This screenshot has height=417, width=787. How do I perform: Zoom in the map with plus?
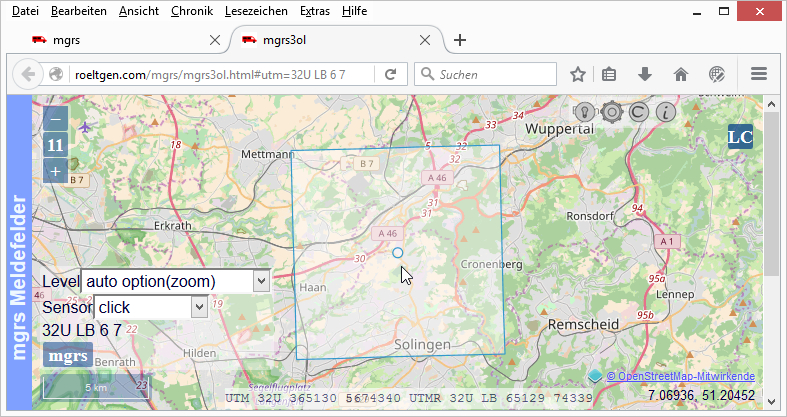[55, 172]
